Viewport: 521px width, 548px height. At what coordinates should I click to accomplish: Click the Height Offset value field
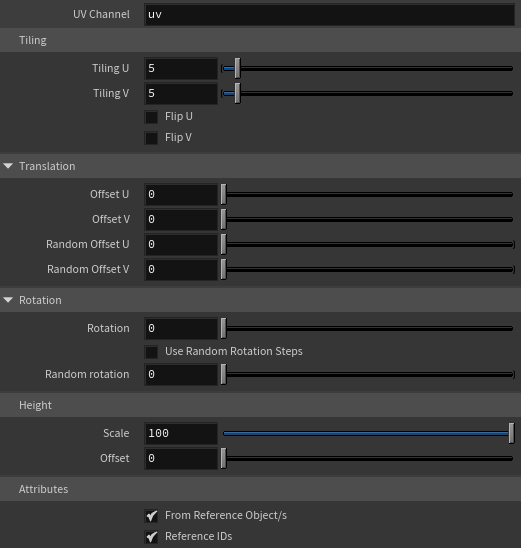[x=181, y=458]
